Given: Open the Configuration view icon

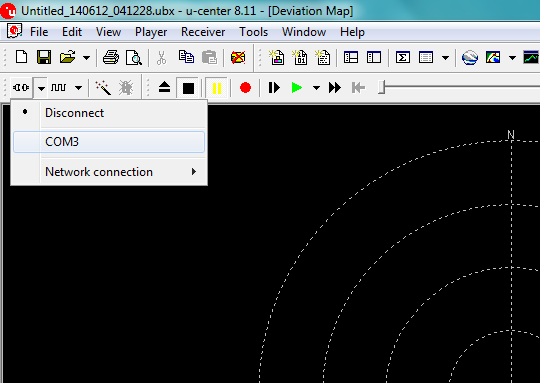Looking at the screenshot, I should tap(374, 57).
